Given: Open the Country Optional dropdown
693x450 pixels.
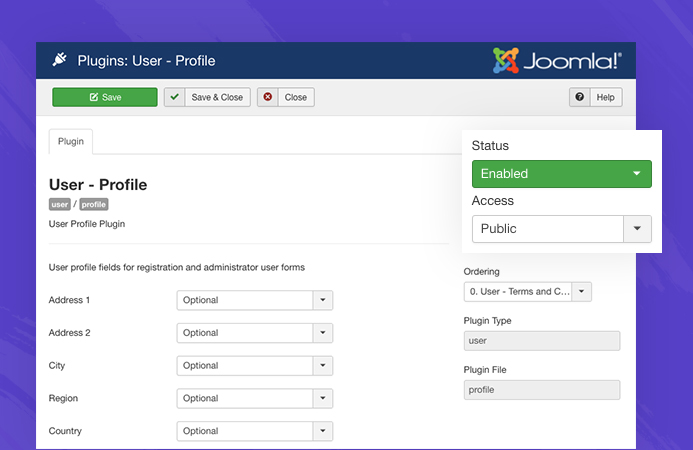Looking at the screenshot, I should [254, 432].
